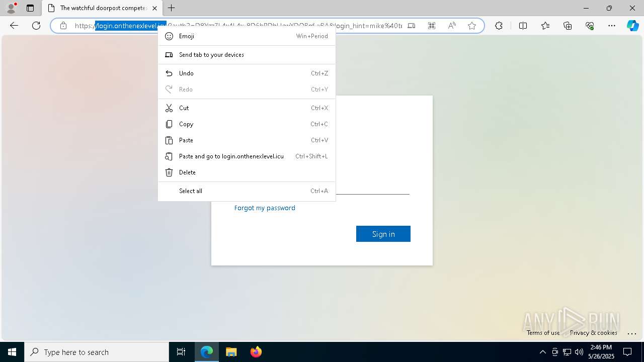Open Copilot sidebar icon
Image resolution: width=644 pixels, height=362 pixels.
point(632,26)
